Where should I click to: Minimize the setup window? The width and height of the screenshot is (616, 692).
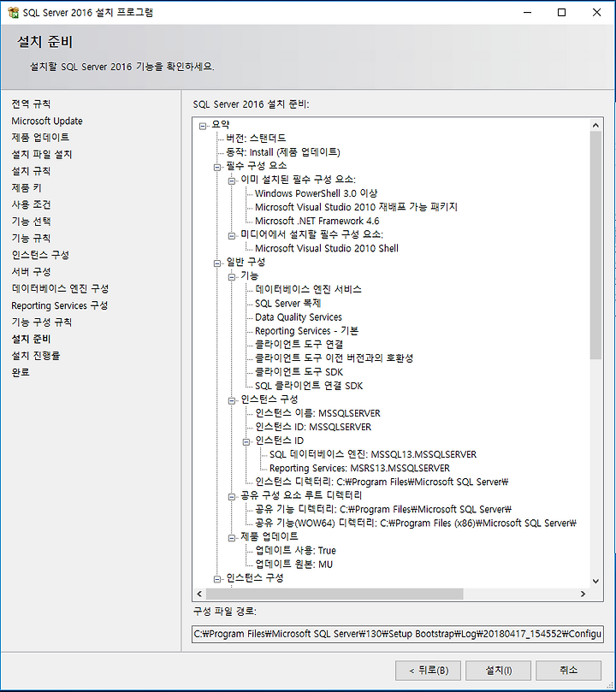pyautogui.click(x=527, y=12)
